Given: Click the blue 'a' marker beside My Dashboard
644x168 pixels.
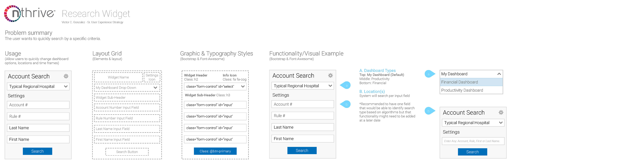Looking at the screenshot, I should click(x=430, y=74).
